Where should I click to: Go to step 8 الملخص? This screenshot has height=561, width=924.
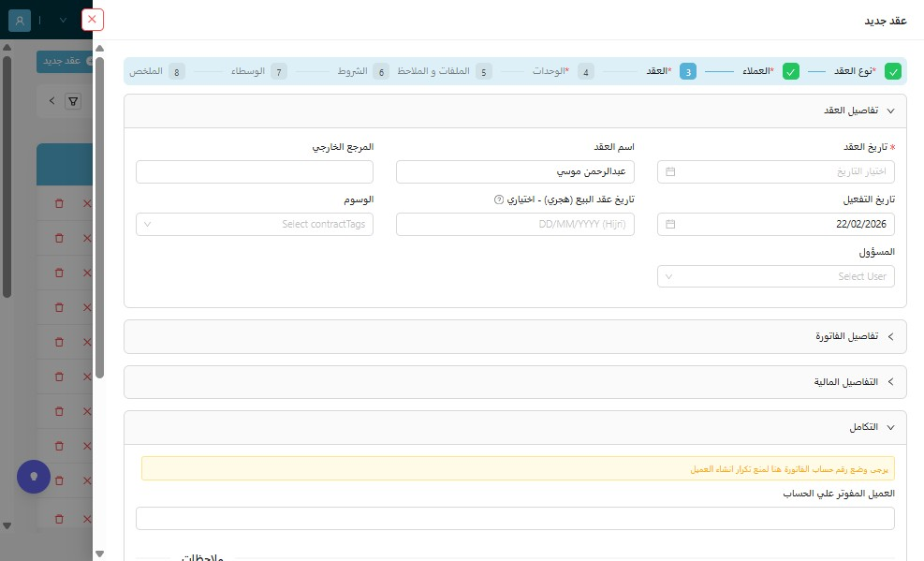tap(157, 71)
